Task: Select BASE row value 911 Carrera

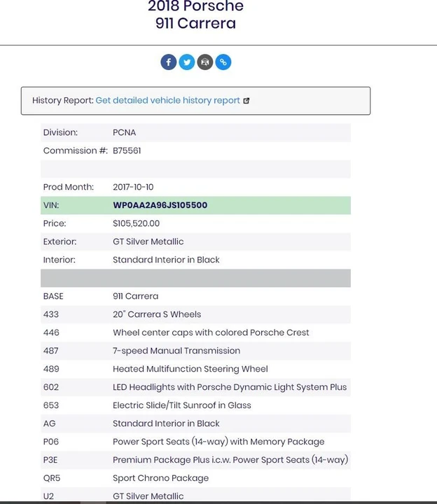Action: click(x=135, y=296)
